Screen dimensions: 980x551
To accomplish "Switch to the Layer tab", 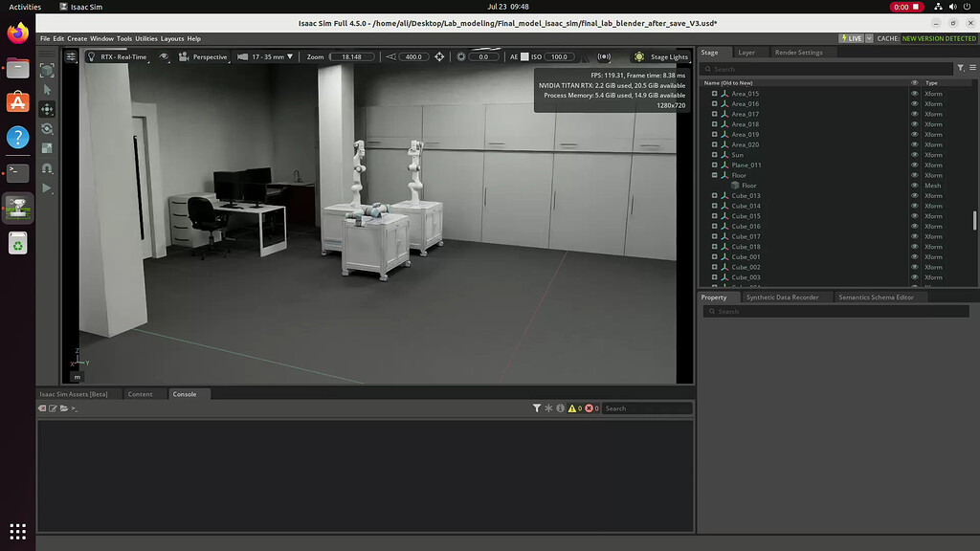I will [x=748, y=52].
